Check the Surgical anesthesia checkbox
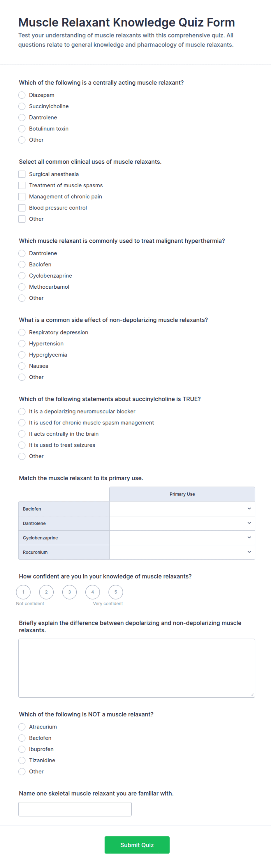The width and height of the screenshot is (271, 868). pos(22,174)
